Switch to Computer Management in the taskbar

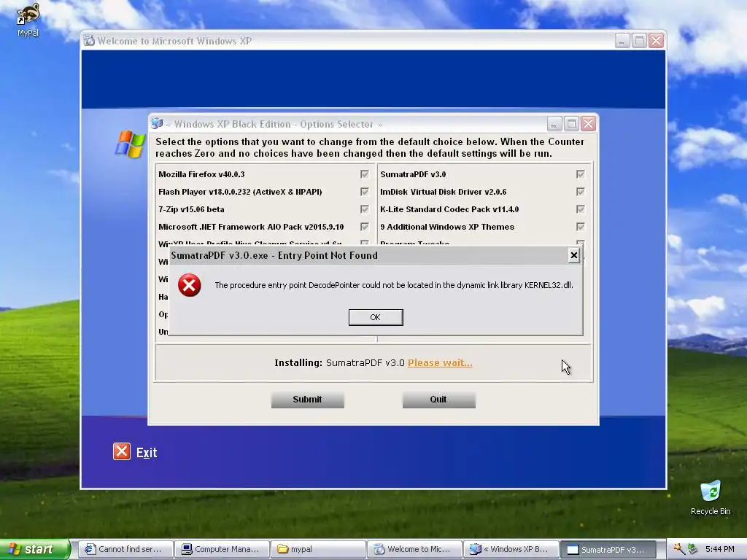(x=222, y=549)
